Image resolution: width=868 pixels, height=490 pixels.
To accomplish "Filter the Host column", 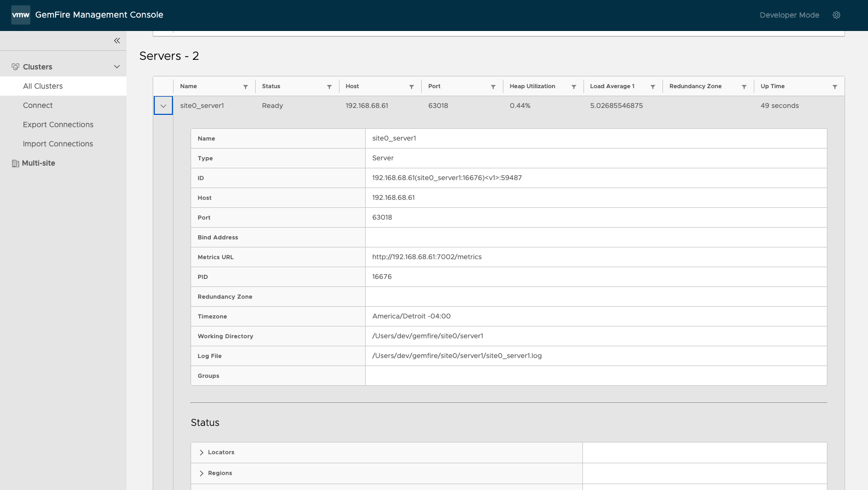I will pyautogui.click(x=412, y=87).
